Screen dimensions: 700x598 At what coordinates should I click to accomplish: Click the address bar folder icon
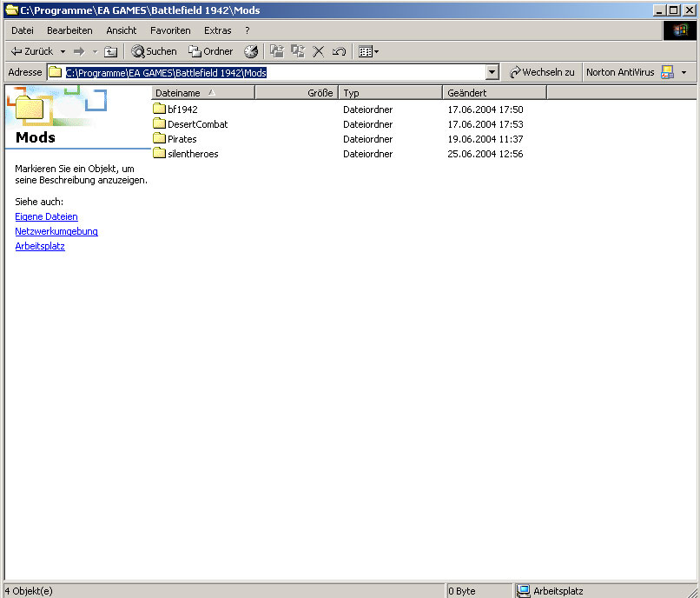pyautogui.click(x=55, y=72)
